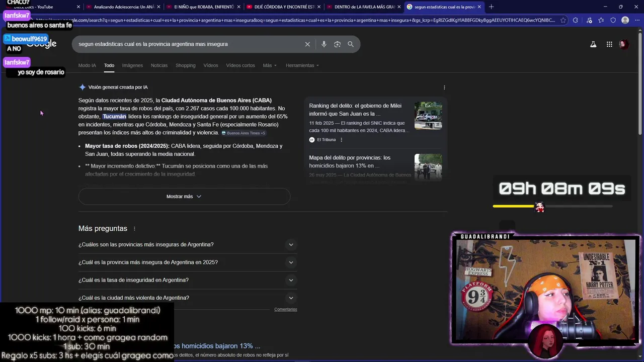Expand the AI overview with Mostrar más
Viewport: 644px width, 362px height.
(184, 197)
